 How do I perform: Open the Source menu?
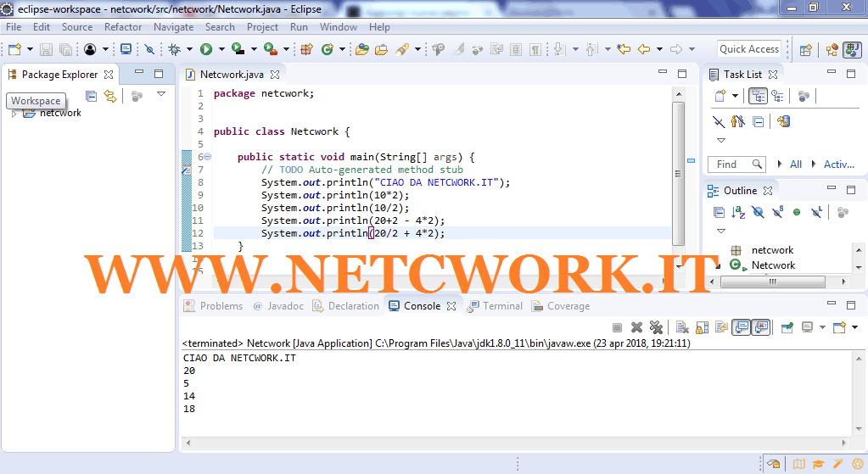[77, 27]
